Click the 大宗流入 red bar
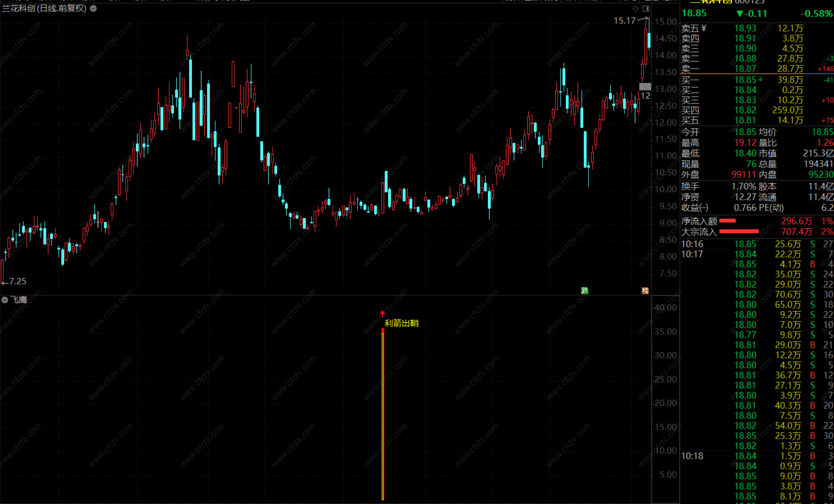Image resolution: width=834 pixels, height=504 pixels. pyautogui.click(x=739, y=232)
